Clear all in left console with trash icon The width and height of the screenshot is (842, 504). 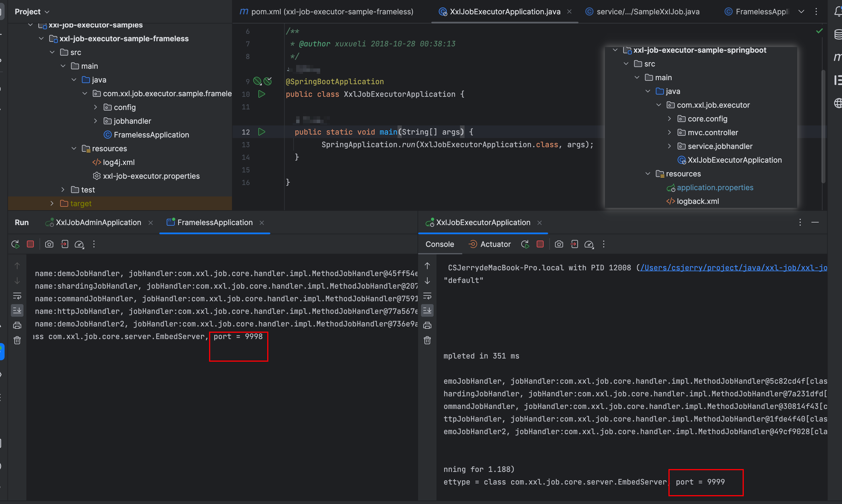pyautogui.click(x=17, y=340)
